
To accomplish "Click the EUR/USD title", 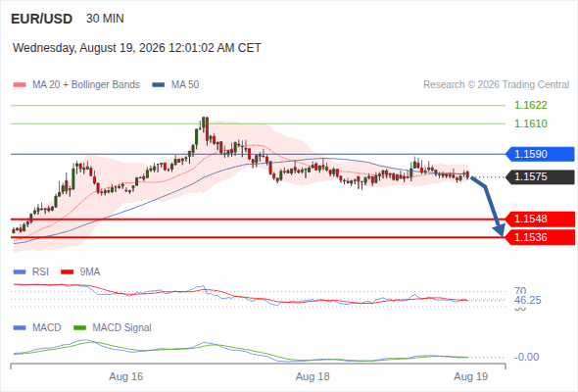I will coord(42,19).
